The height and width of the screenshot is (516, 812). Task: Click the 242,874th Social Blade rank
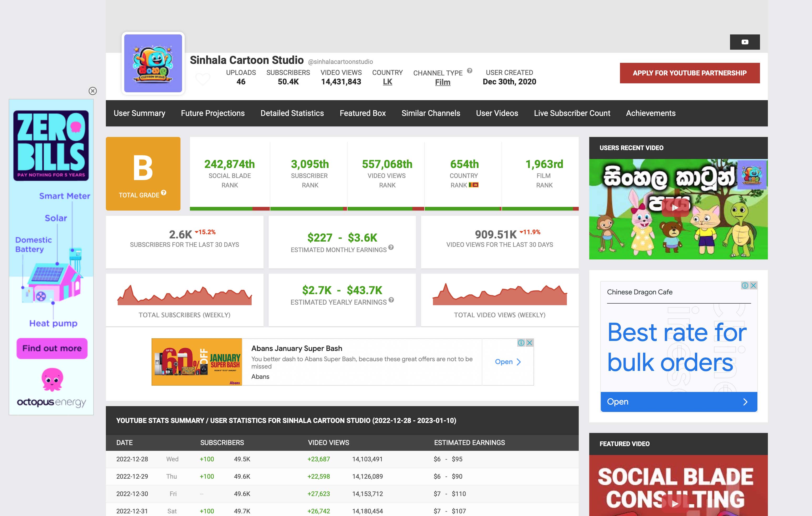click(x=229, y=164)
